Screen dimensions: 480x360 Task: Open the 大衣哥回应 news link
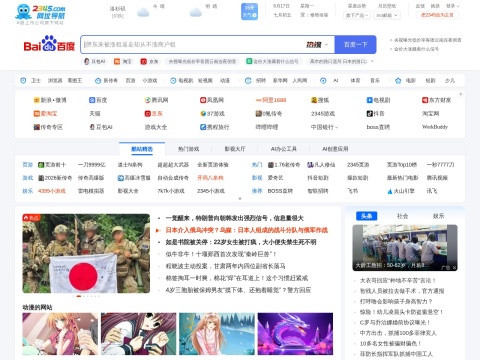click(397, 280)
